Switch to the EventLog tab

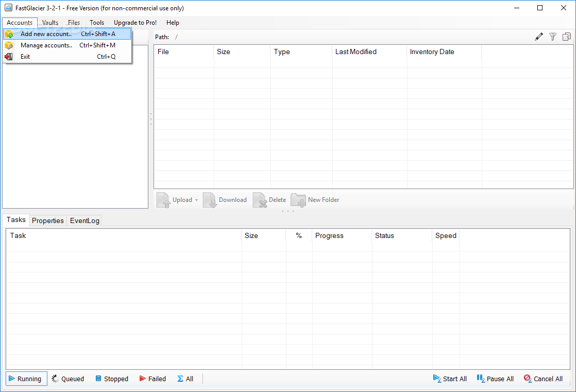tap(84, 220)
